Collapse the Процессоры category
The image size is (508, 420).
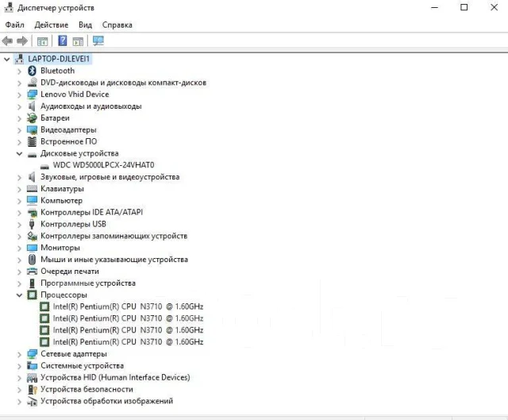tap(19, 295)
